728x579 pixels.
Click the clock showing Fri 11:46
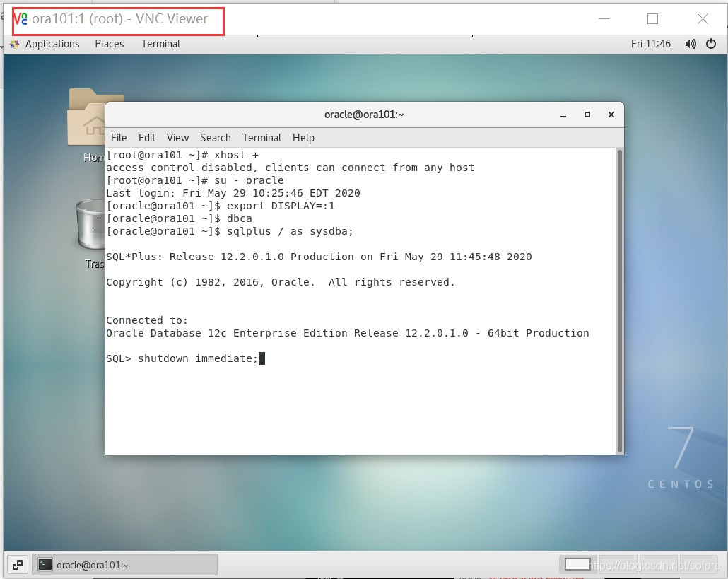click(651, 43)
